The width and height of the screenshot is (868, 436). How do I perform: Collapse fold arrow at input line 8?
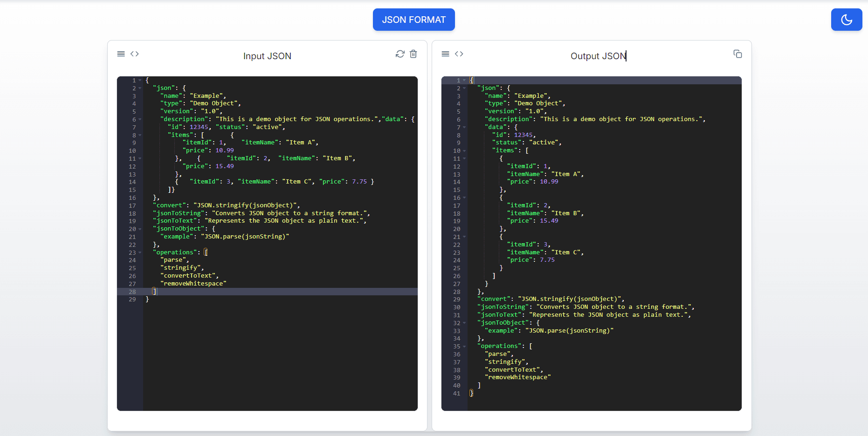[140, 135]
